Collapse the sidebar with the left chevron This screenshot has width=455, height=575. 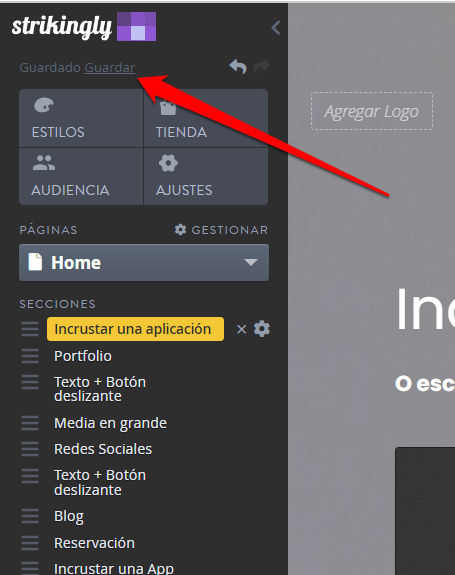(276, 28)
